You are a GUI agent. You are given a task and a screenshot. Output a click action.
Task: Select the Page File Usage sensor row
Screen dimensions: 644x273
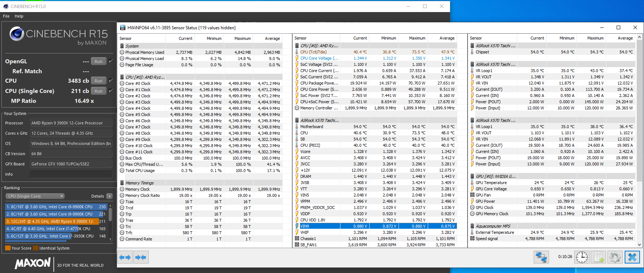(x=201, y=65)
